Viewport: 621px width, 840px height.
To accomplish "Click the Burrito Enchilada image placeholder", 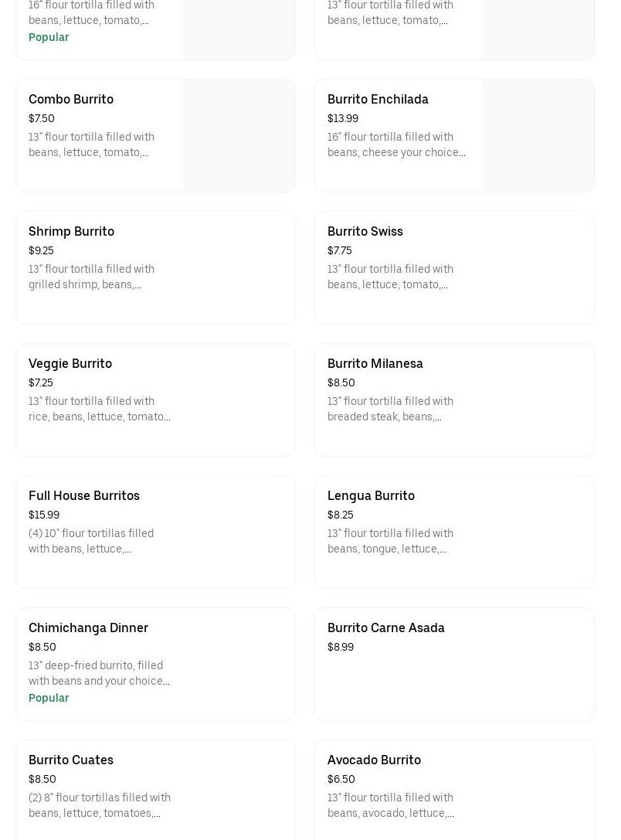I will [538, 136].
